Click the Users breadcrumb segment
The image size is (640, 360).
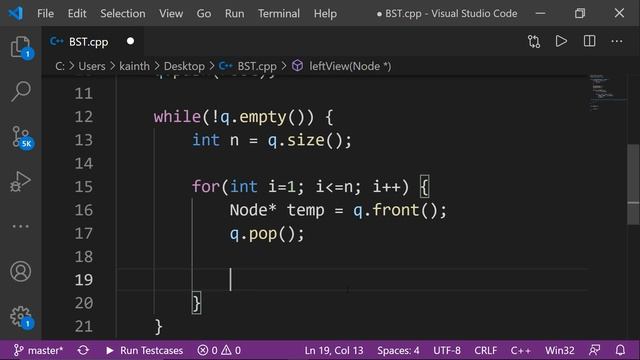tap(92, 66)
